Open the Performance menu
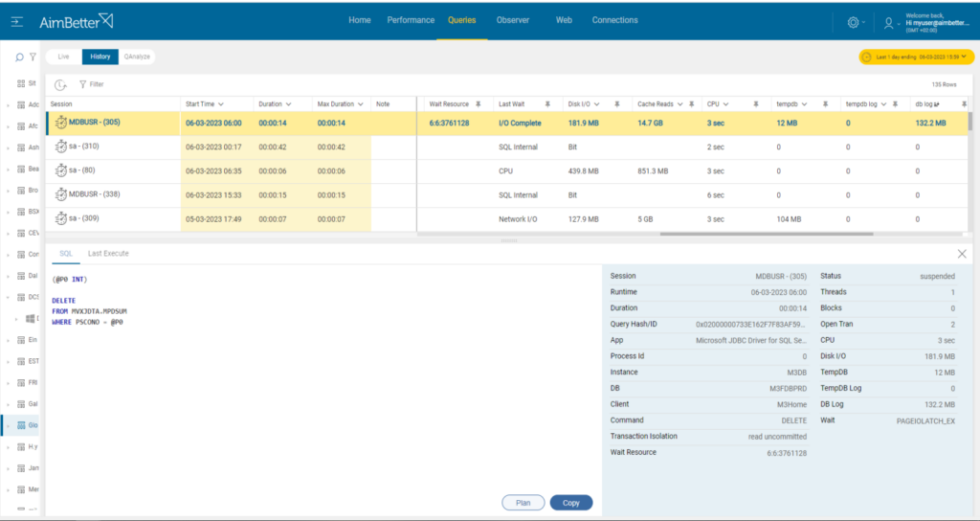The width and height of the screenshot is (980, 521). tap(411, 20)
